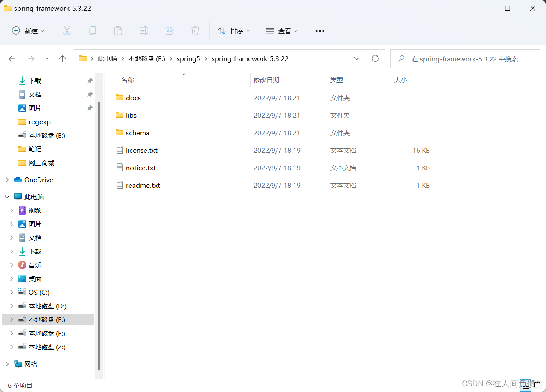The width and height of the screenshot is (546, 392).
Task: Select the Rename icon
Action: coord(143,30)
